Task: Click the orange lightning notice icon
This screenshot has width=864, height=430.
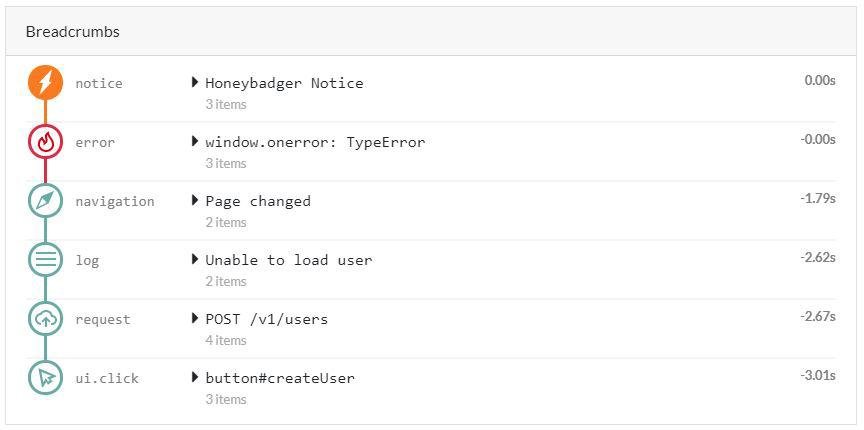Action: pyautogui.click(x=45, y=83)
